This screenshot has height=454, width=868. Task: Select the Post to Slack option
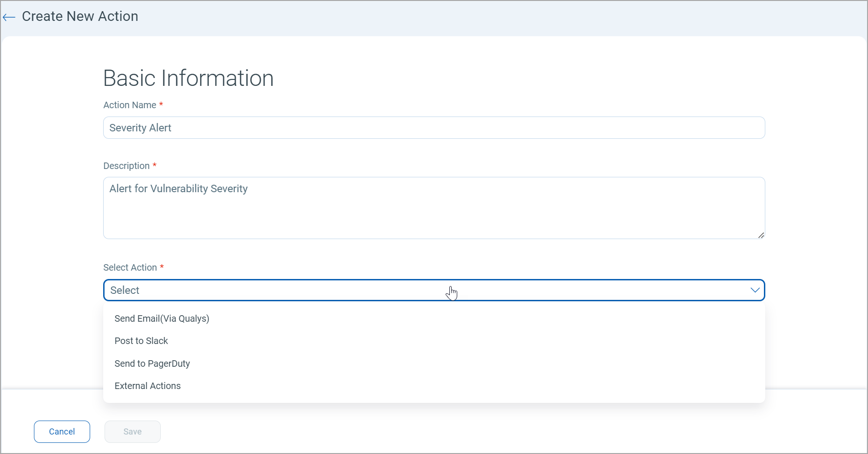[141, 341]
